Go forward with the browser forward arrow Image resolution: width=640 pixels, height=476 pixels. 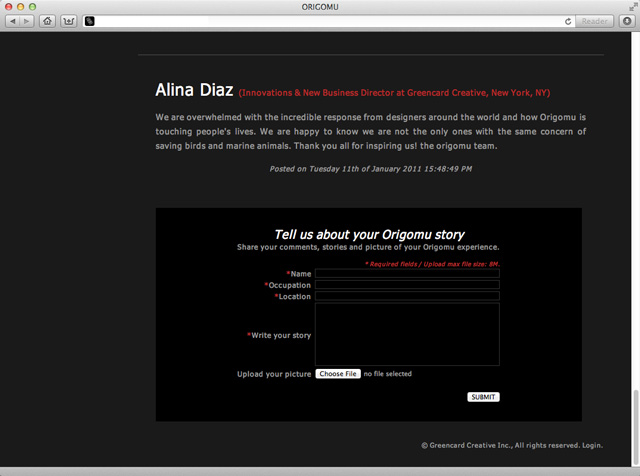click(x=26, y=21)
